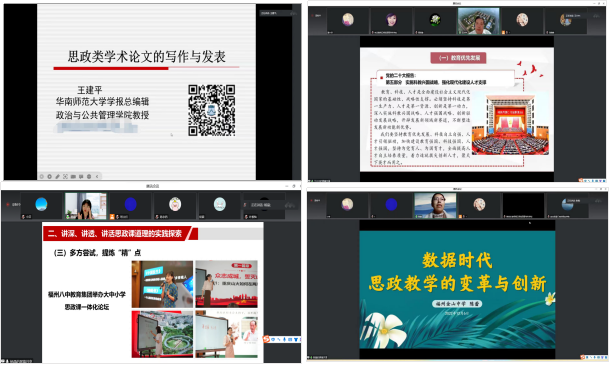Click the subheading (三) 多方尝试, 提炼"精"点
Image resolution: width=609 pixels, height=365 pixels.
(97, 253)
